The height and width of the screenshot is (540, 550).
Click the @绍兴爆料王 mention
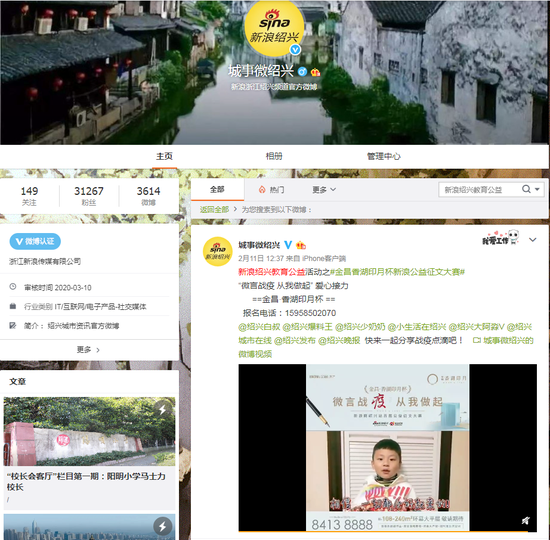pos(307,327)
